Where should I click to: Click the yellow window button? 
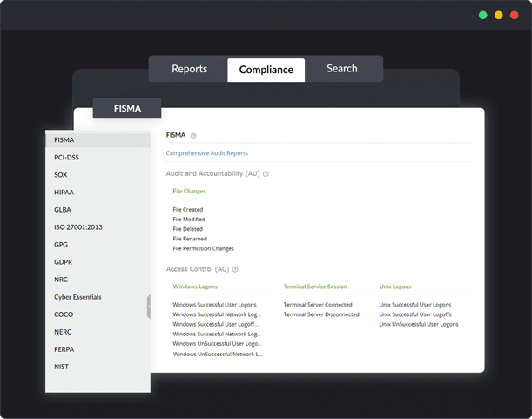click(498, 16)
